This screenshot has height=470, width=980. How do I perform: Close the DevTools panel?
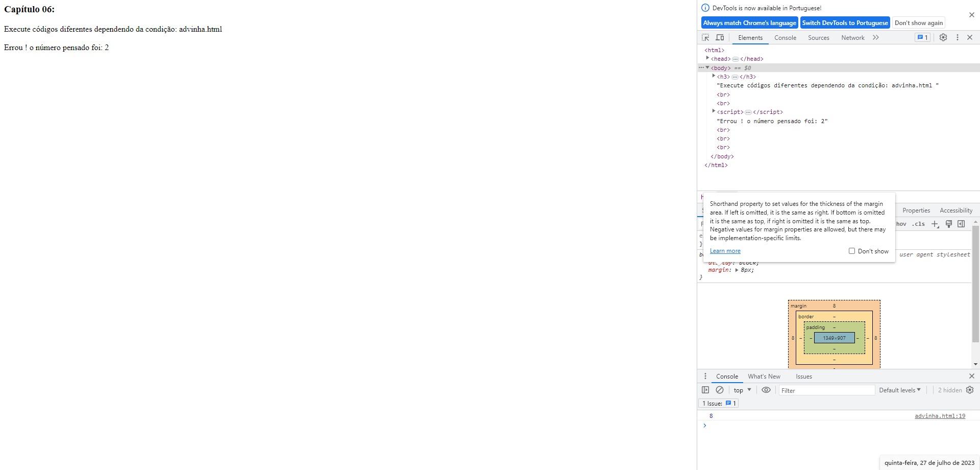point(970,38)
